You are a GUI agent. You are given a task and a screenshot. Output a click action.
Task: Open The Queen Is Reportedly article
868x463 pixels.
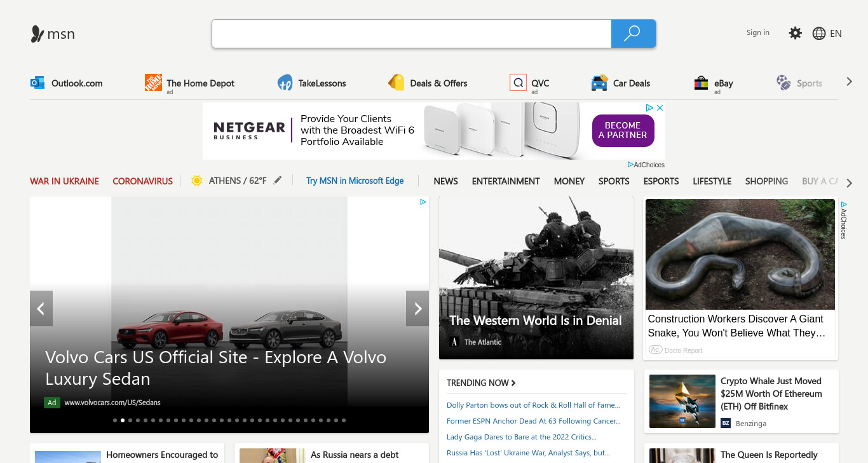(769, 455)
